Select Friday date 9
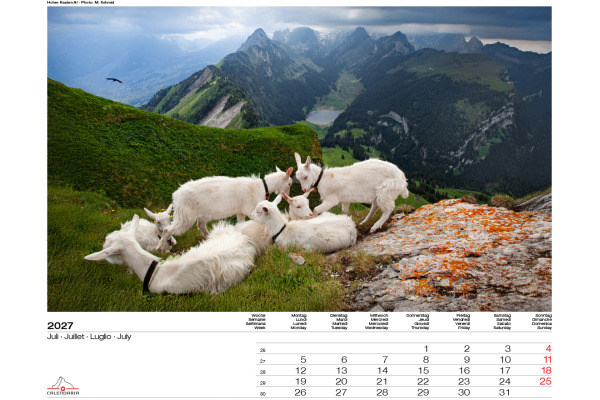Screen dimensions: 600x400 467,360
